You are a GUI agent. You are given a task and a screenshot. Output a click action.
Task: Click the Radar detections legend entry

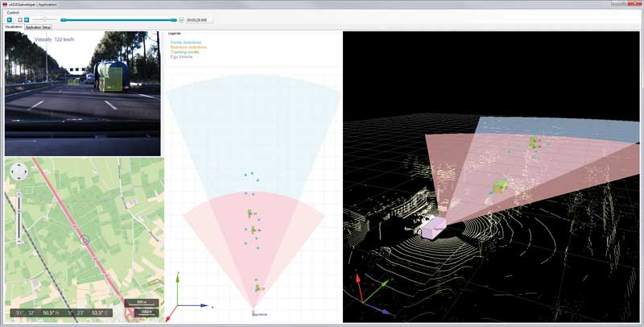click(x=186, y=42)
